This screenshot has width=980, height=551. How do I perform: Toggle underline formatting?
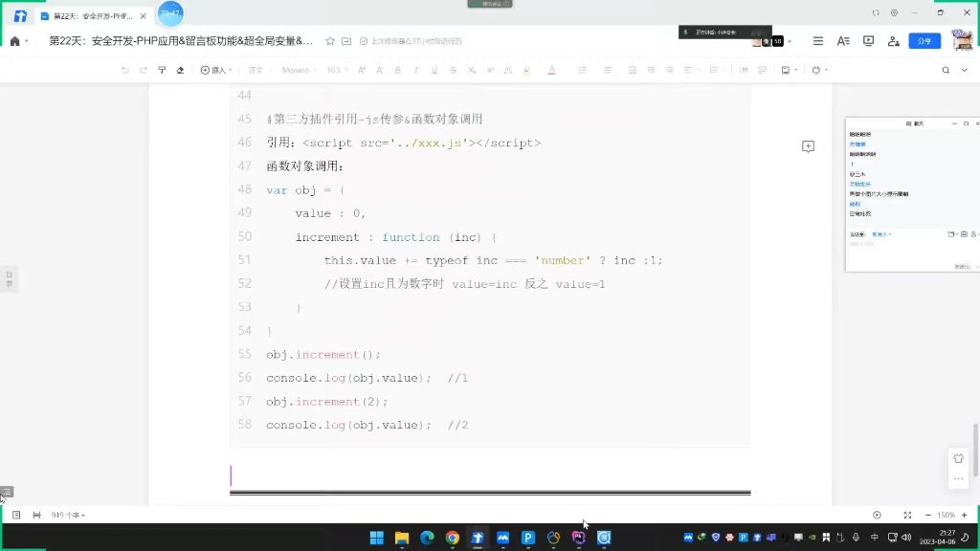tap(434, 70)
